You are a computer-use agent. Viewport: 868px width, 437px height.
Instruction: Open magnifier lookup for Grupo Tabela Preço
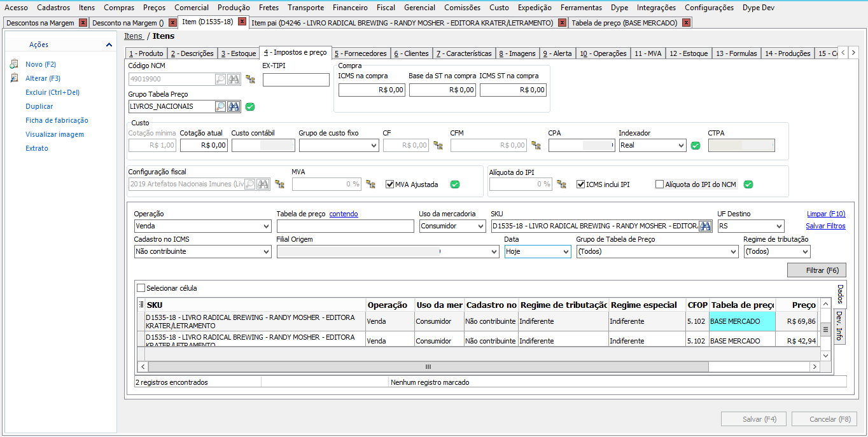click(220, 106)
